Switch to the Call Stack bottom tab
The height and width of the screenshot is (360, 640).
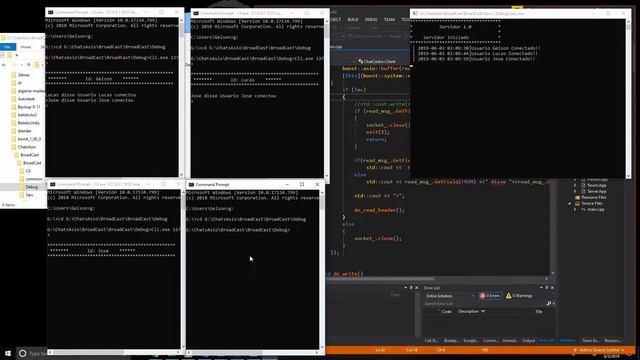[431, 340]
